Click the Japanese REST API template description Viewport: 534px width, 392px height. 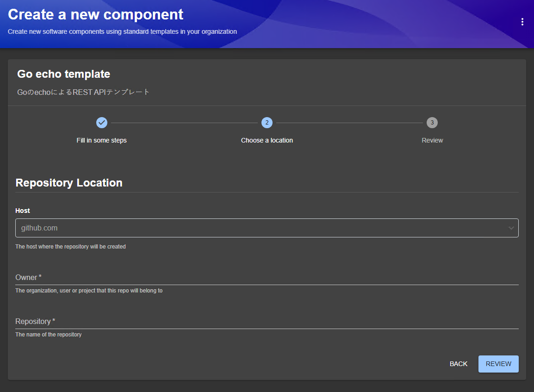(x=83, y=92)
